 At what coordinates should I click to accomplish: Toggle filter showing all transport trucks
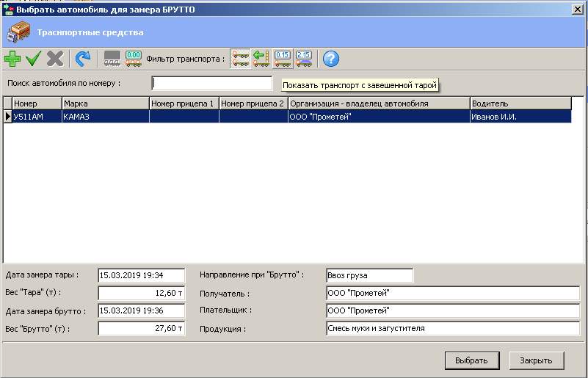coord(240,59)
